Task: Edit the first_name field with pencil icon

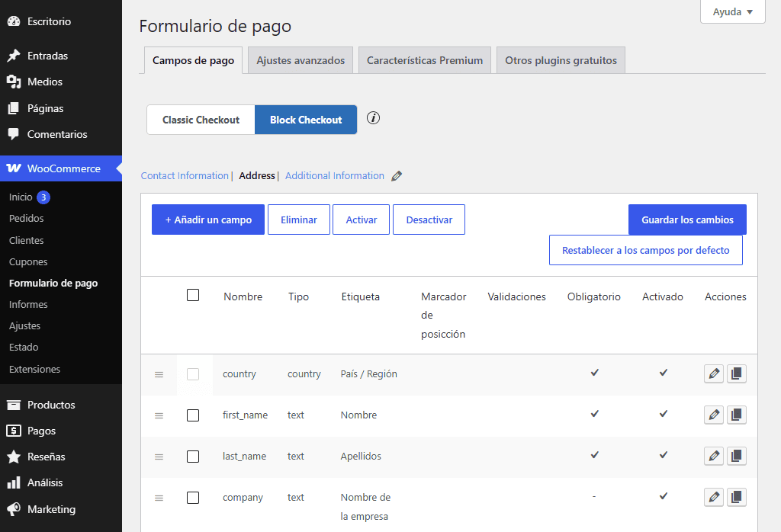Action: (x=714, y=415)
